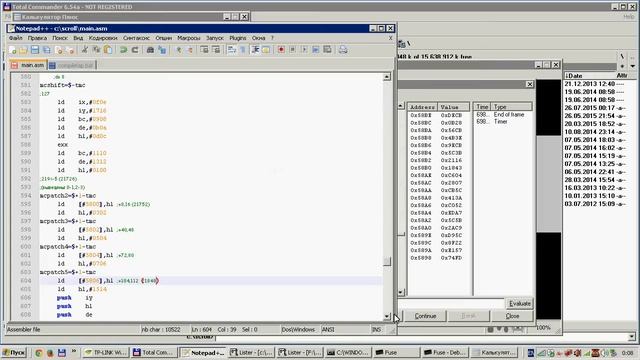The width and height of the screenshot is (640, 360).
Task: Click the editor vertical scrollbar thumb
Action: pos(387,261)
